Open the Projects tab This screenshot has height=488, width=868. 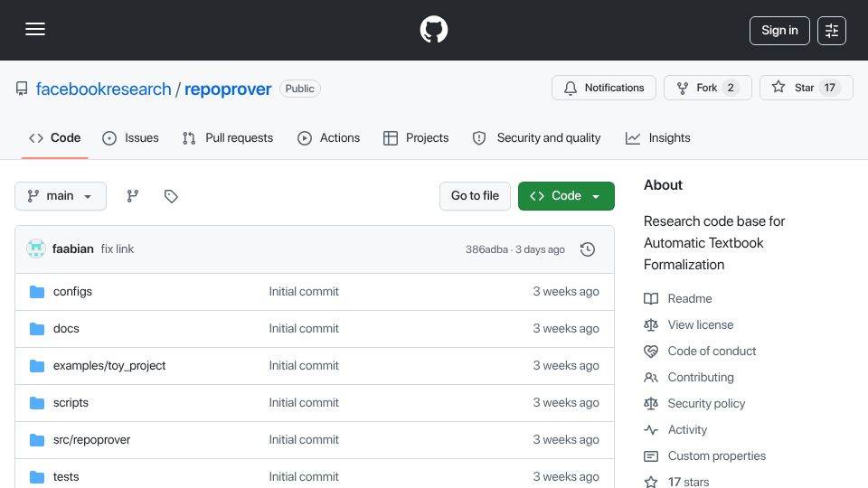(x=416, y=137)
